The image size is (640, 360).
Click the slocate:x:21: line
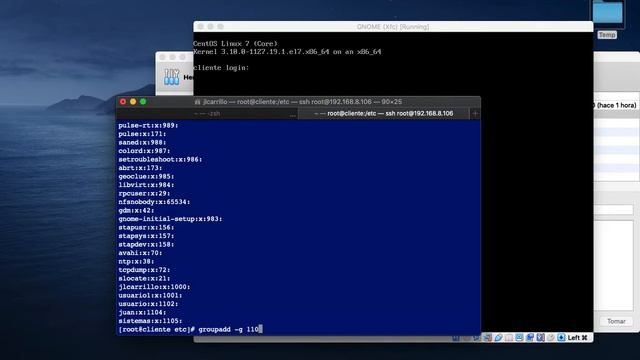[x=144, y=278]
